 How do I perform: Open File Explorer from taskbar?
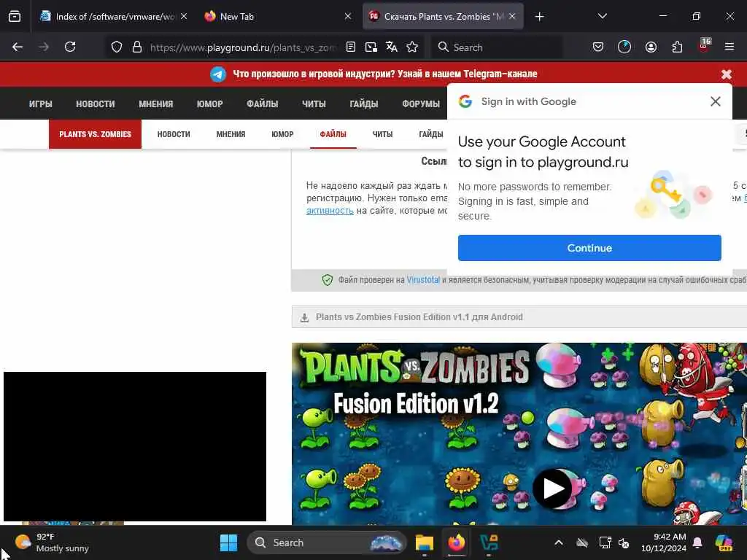[424, 542]
